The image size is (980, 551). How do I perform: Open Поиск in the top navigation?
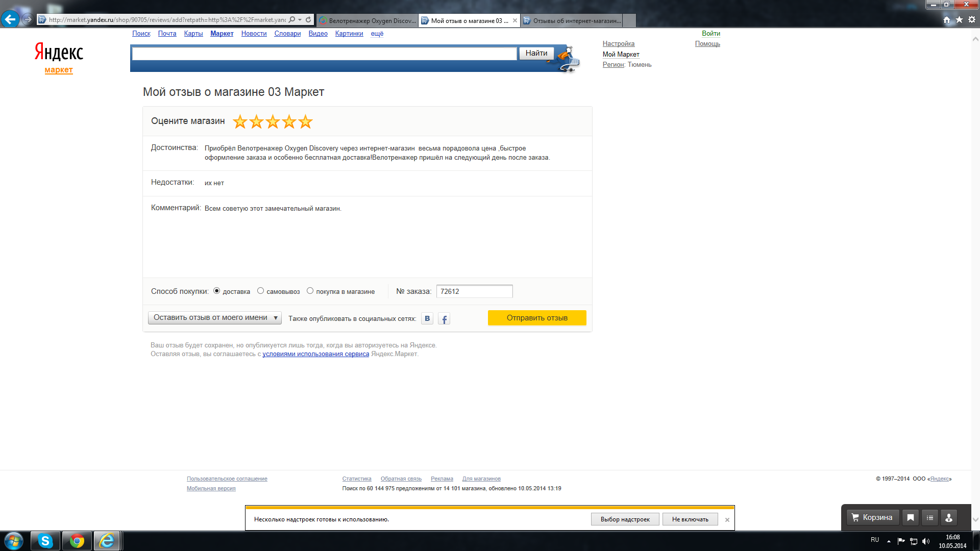[x=141, y=34]
